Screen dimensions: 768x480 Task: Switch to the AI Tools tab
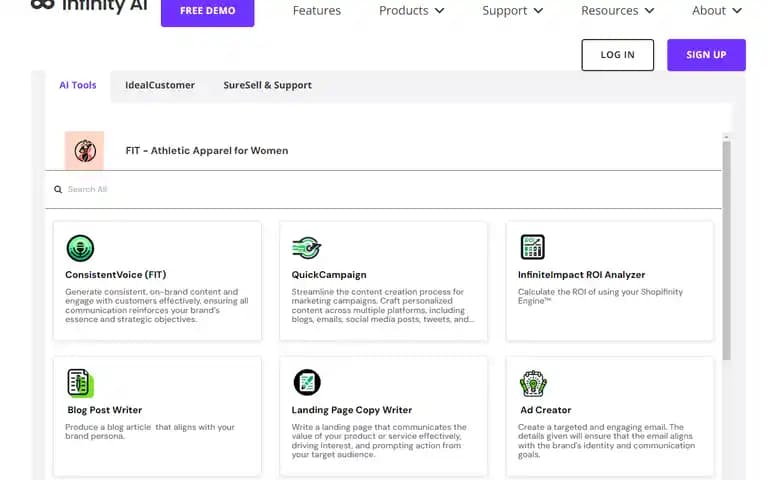pos(78,85)
